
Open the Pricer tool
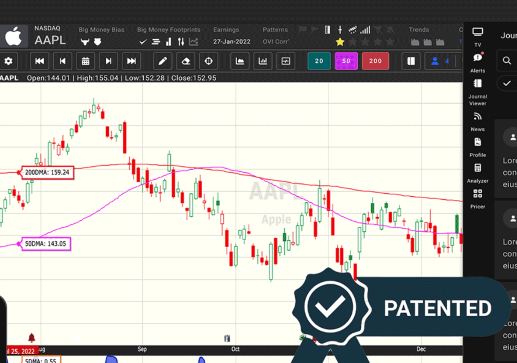(478, 199)
